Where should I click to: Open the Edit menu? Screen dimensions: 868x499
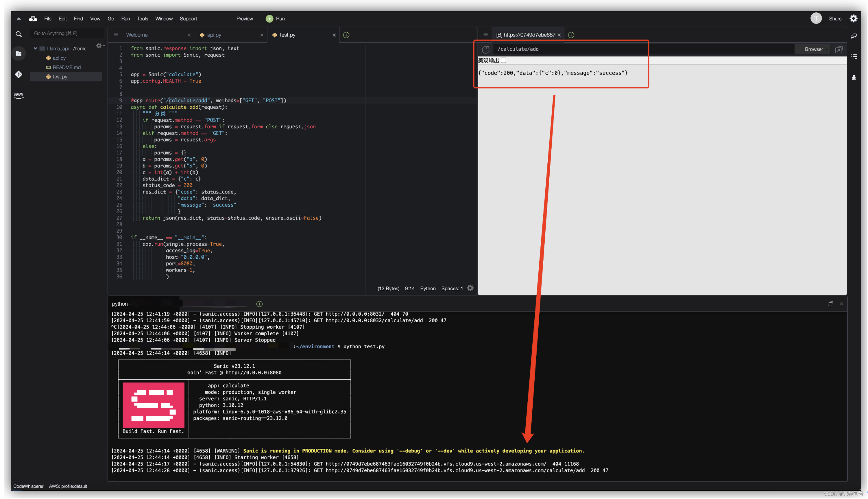click(x=62, y=19)
